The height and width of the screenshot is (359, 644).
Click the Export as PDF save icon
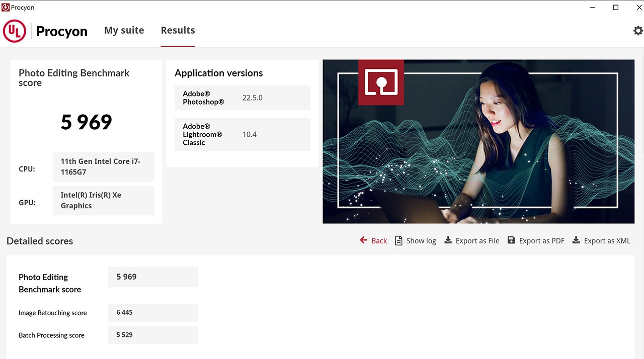tap(511, 241)
